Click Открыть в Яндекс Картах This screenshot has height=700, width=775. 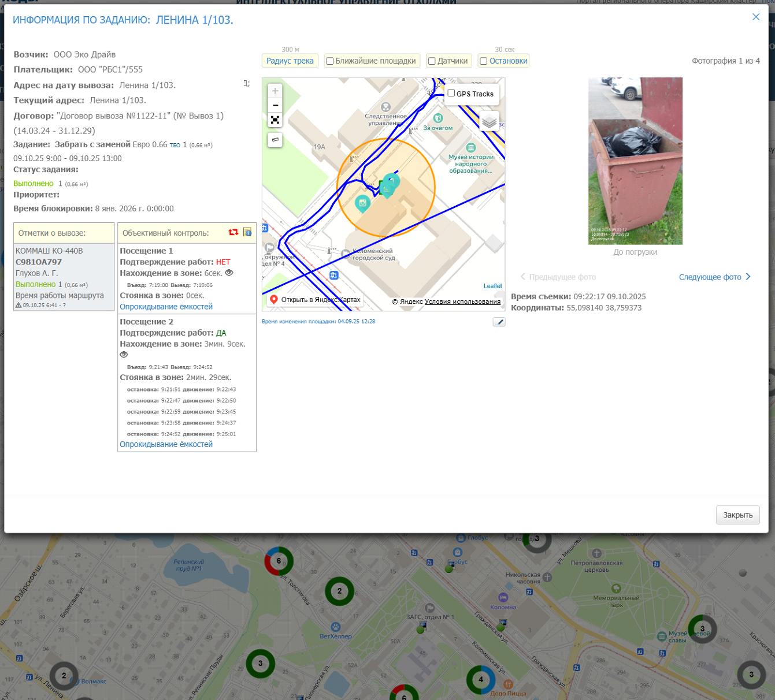[x=315, y=300]
